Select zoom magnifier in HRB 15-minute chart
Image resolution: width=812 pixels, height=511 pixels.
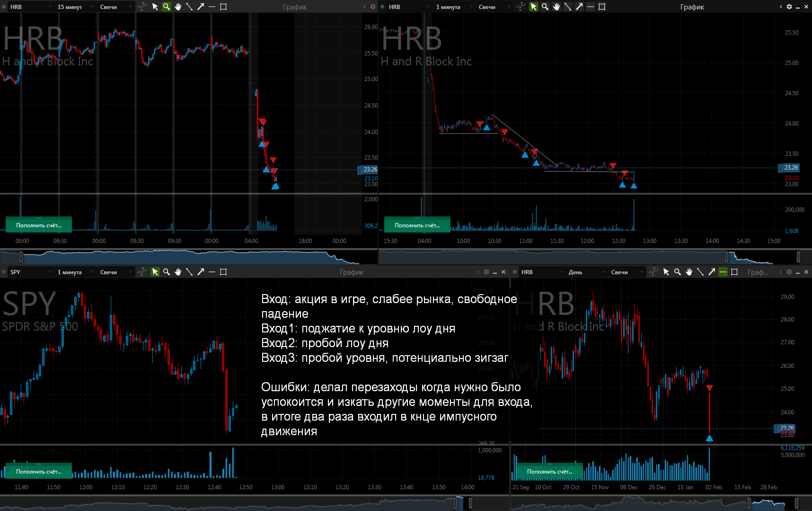pos(166,7)
